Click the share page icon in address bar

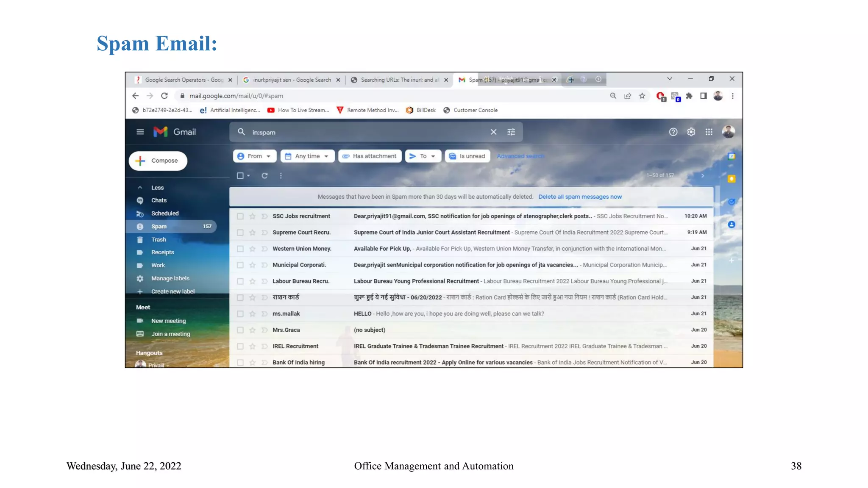pyautogui.click(x=628, y=96)
